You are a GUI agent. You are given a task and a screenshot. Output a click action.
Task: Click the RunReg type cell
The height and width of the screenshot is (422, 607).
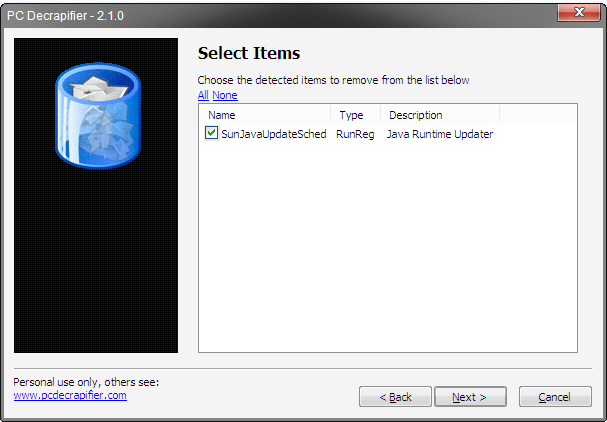355,134
